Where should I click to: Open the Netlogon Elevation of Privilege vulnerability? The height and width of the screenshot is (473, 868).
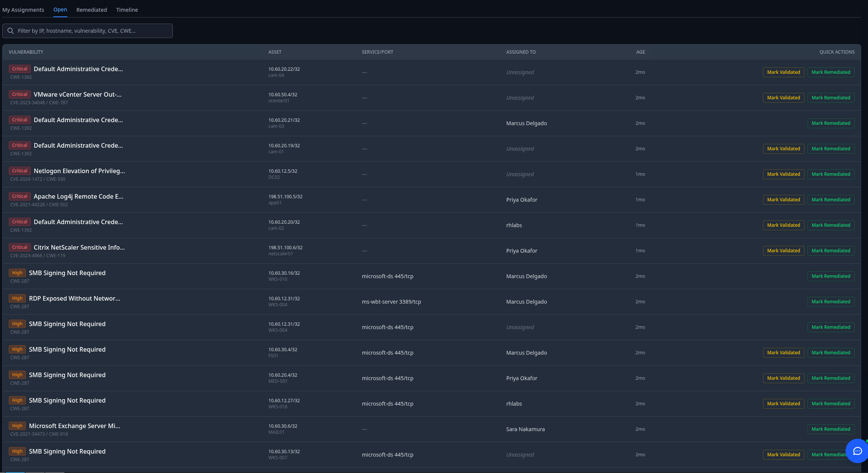[79, 171]
